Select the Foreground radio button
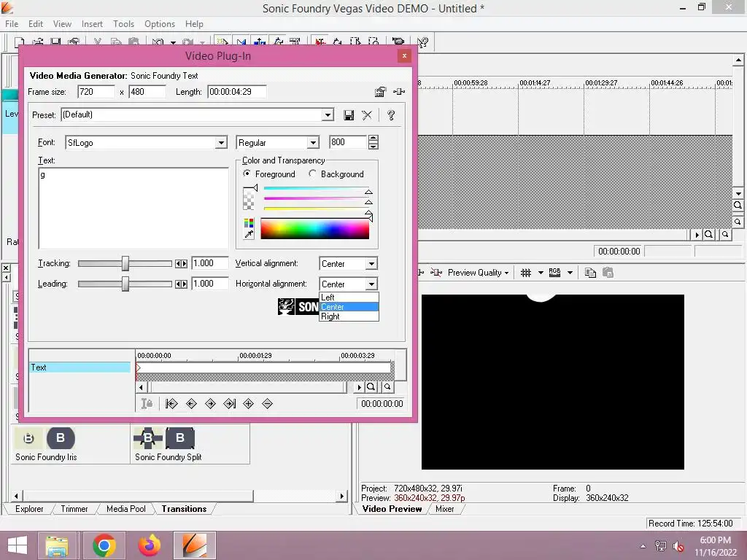The image size is (747, 560). point(247,174)
